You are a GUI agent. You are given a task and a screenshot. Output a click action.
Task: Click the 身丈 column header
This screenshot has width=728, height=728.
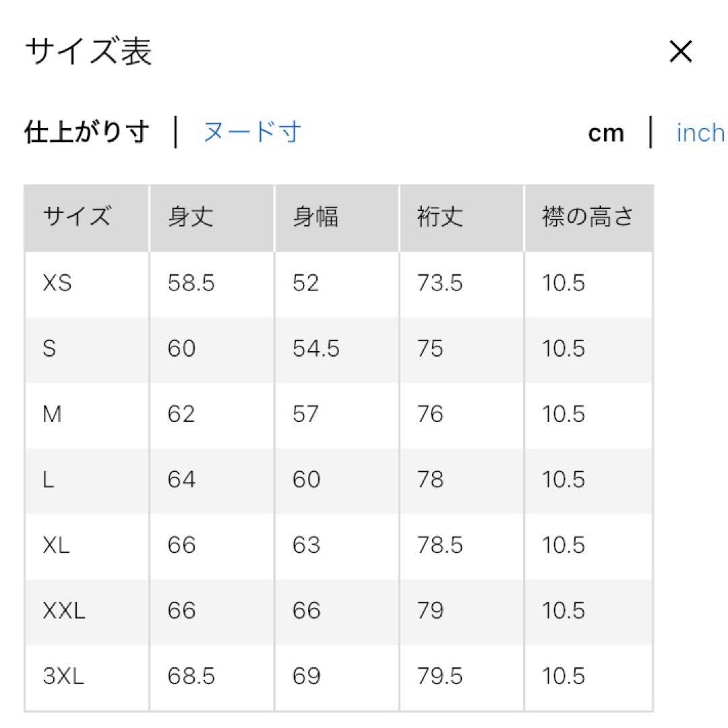[191, 218]
